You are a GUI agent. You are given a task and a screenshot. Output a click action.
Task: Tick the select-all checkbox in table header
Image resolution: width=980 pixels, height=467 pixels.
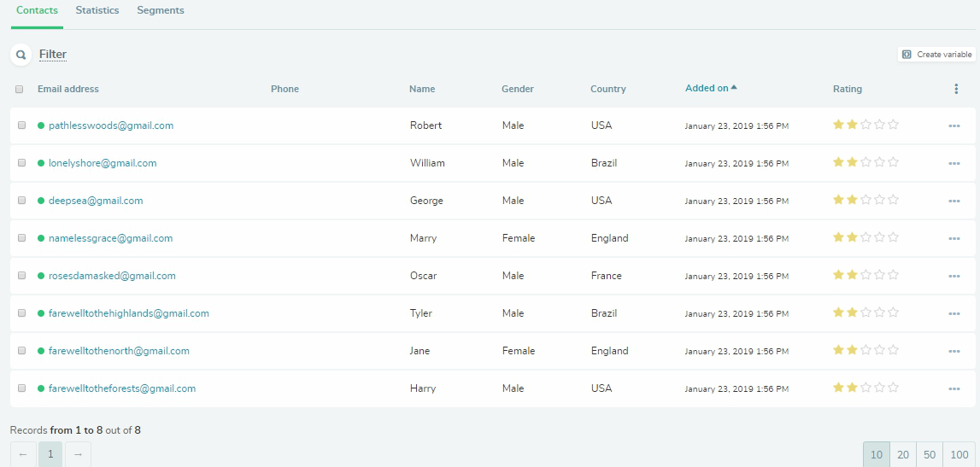point(20,89)
